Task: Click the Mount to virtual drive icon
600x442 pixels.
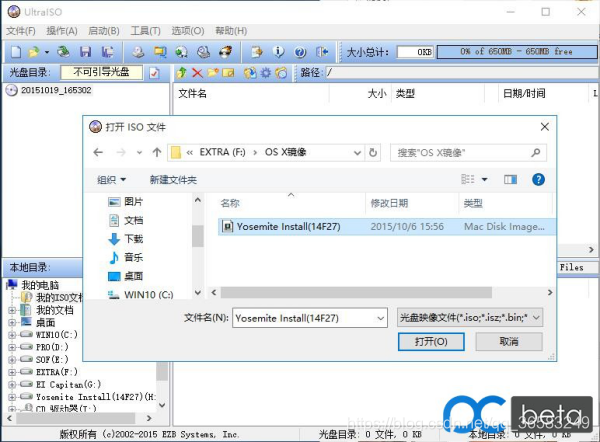Action: click(x=204, y=52)
